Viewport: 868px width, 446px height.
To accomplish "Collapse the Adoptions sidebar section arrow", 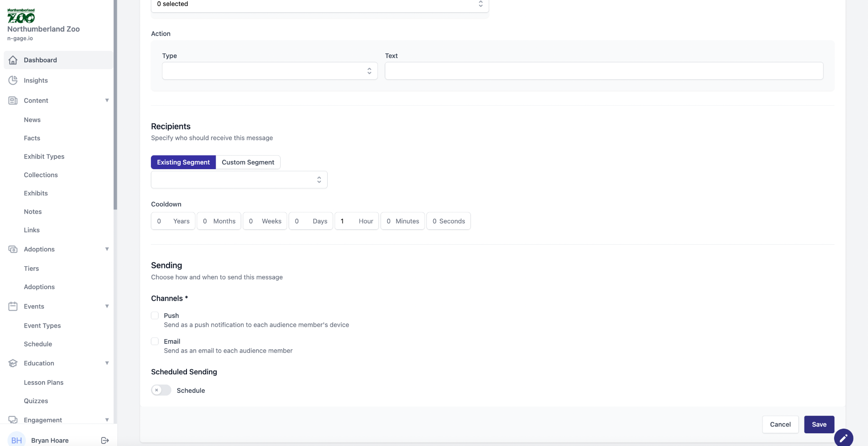I will pos(107,249).
